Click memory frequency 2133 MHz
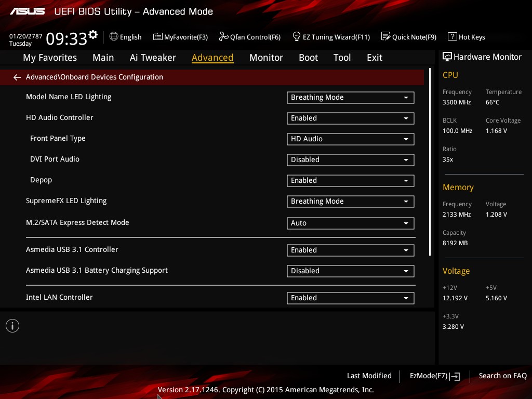The height and width of the screenshot is (399, 532). coord(456,215)
